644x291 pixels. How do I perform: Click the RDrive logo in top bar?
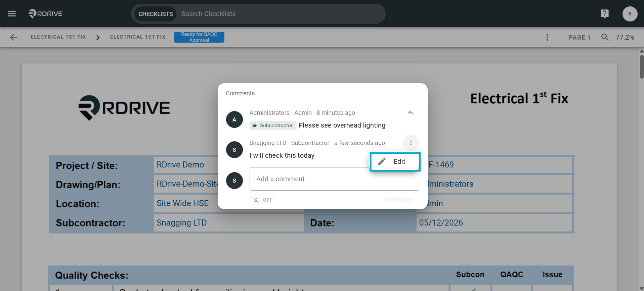[x=46, y=14]
